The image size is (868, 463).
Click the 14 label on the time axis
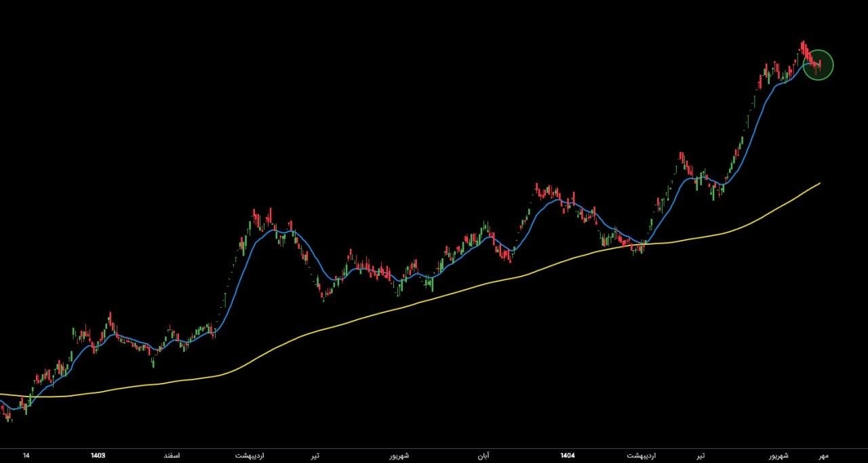(26, 456)
